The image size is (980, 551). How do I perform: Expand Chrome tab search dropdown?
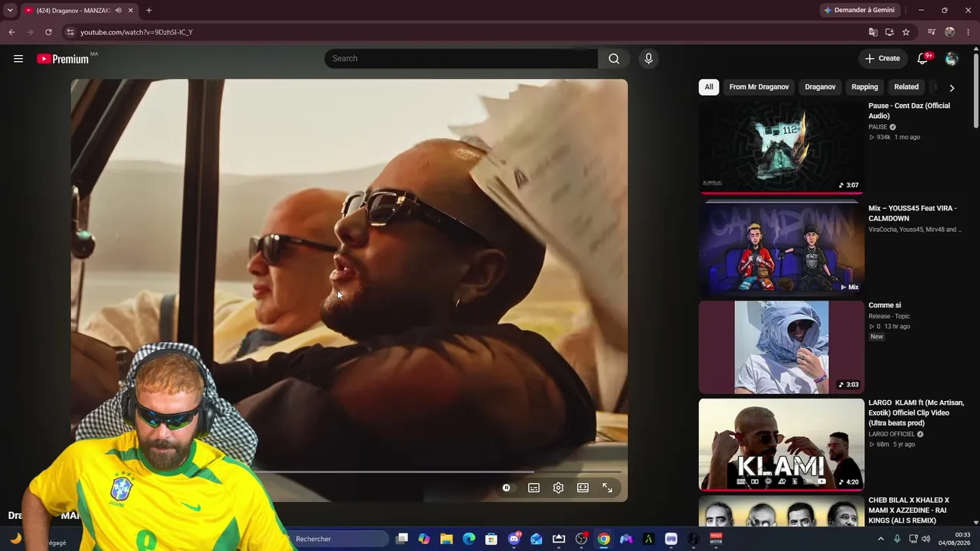point(10,11)
